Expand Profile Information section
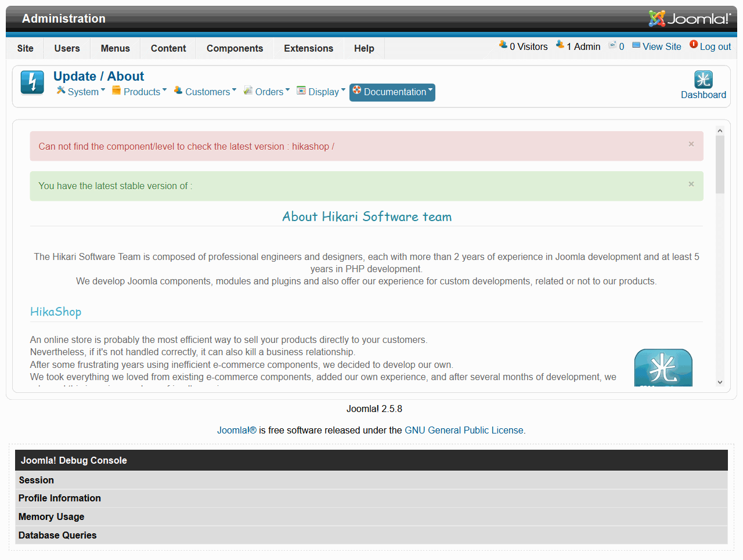This screenshot has height=560, width=743. [371, 498]
